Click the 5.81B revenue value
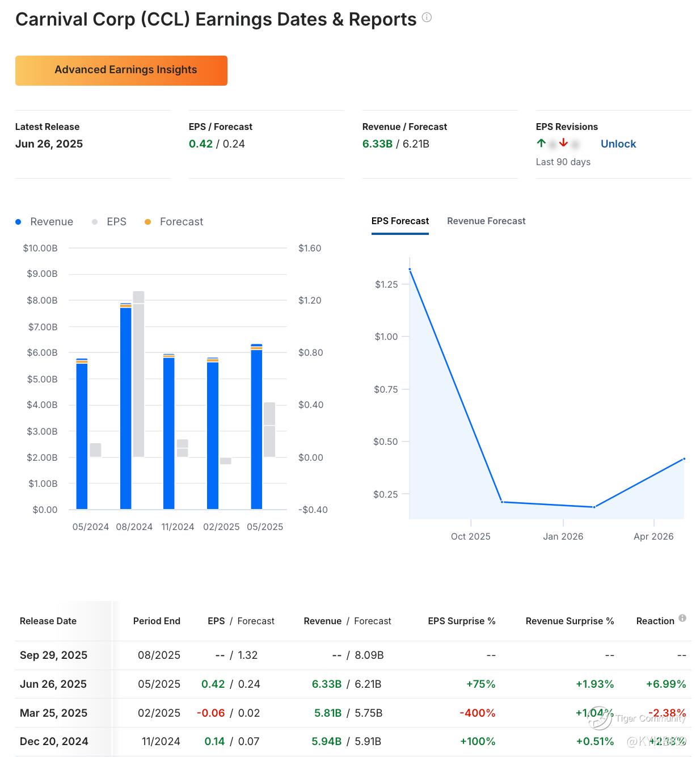The height and width of the screenshot is (757, 700). (328, 713)
